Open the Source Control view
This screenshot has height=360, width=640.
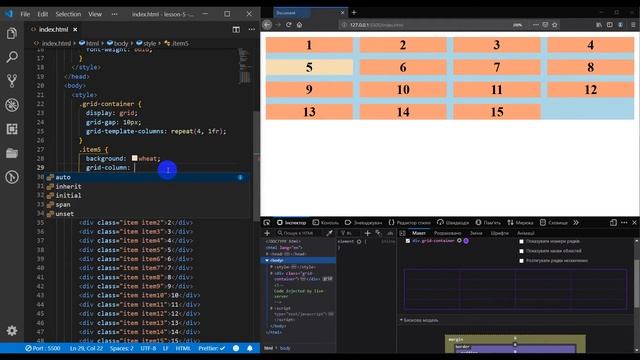coord(12,81)
